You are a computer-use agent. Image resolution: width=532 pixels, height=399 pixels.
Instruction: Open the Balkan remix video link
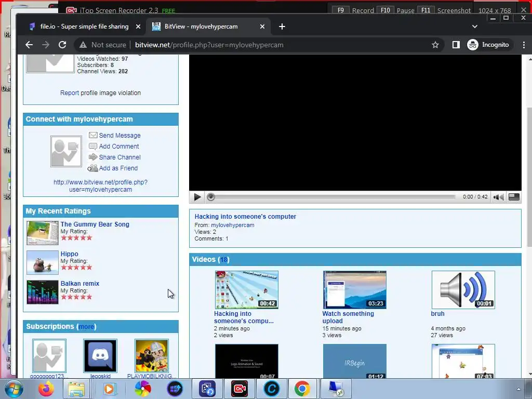[x=80, y=283]
